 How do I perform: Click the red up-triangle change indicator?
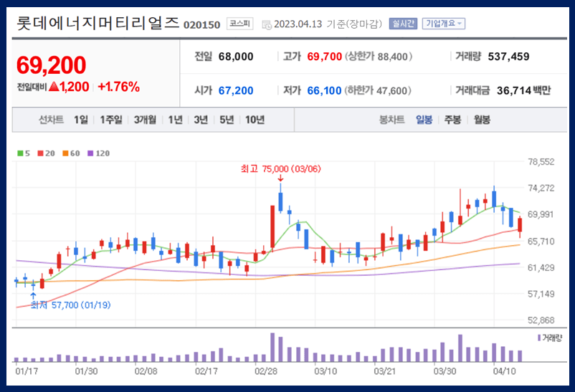point(54,87)
